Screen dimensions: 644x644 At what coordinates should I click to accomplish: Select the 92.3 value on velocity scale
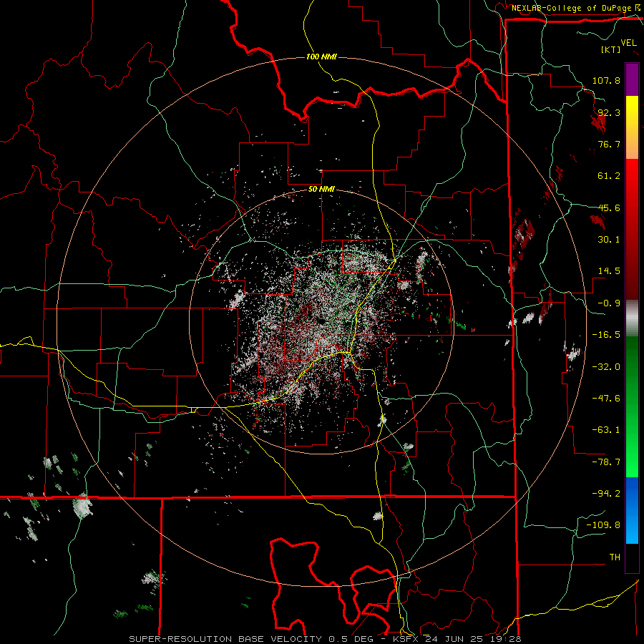click(x=609, y=112)
